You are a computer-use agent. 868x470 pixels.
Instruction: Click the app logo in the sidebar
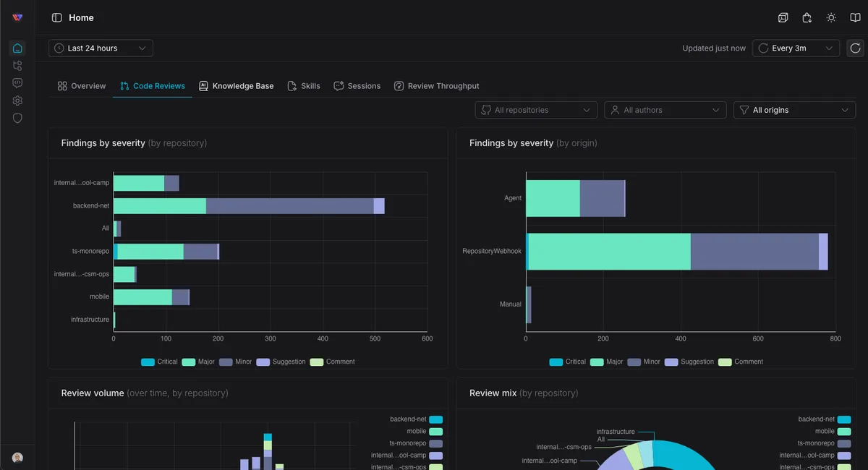(x=17, y=17)
